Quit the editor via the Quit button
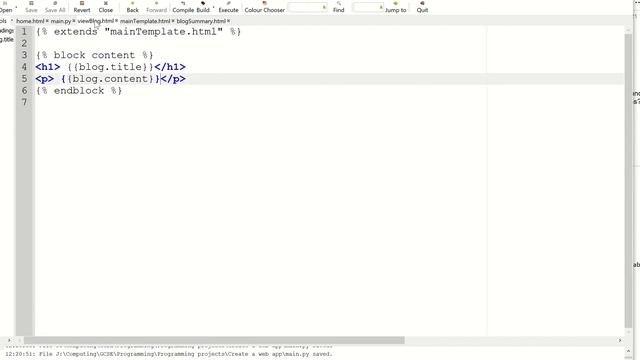This screenshot has width=640, height=360. click(422, 7)
